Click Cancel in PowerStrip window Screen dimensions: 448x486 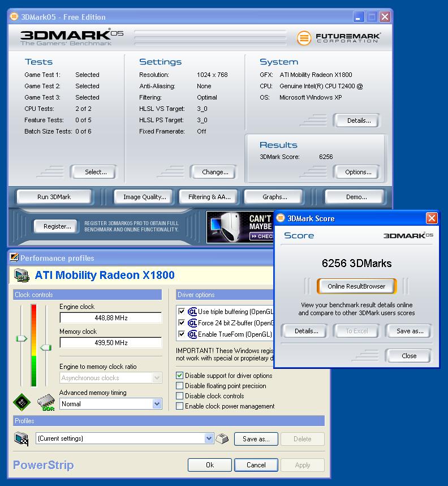[256, 465]
